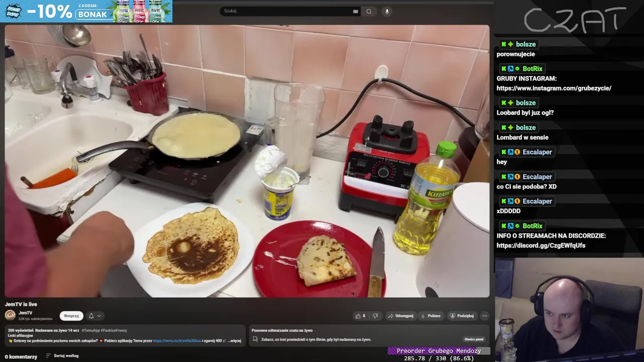
Task: Click the #TemuApp hashtag
Action: point(91,330)
